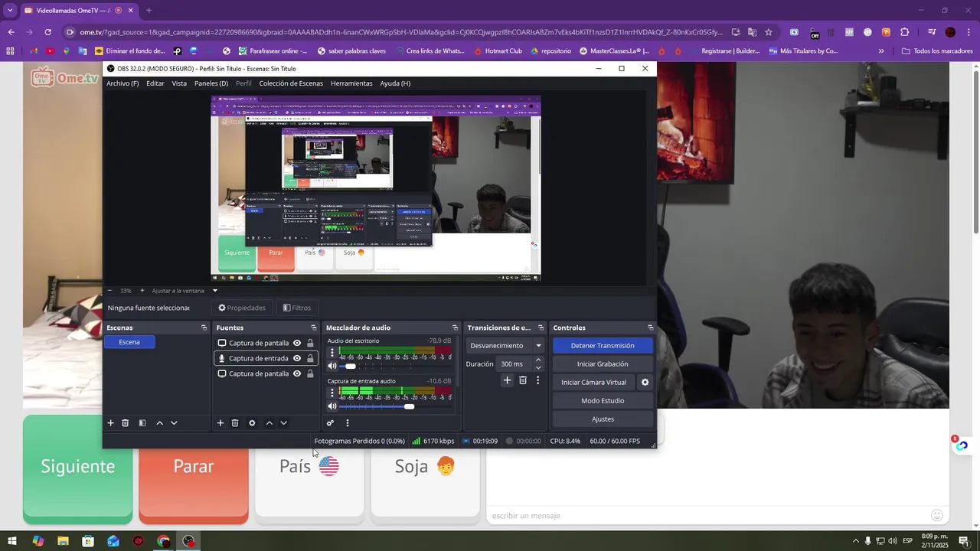This screenshot has width=980, height=551.
Task: Undock the Fuentes panel via its float icon
Action: [x=313, y=328]
